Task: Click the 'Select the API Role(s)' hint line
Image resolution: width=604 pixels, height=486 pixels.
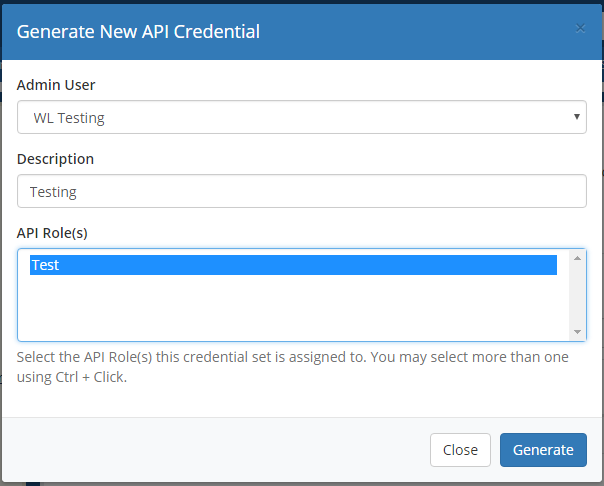Action: pyautogui.click(x=292, y=357)
